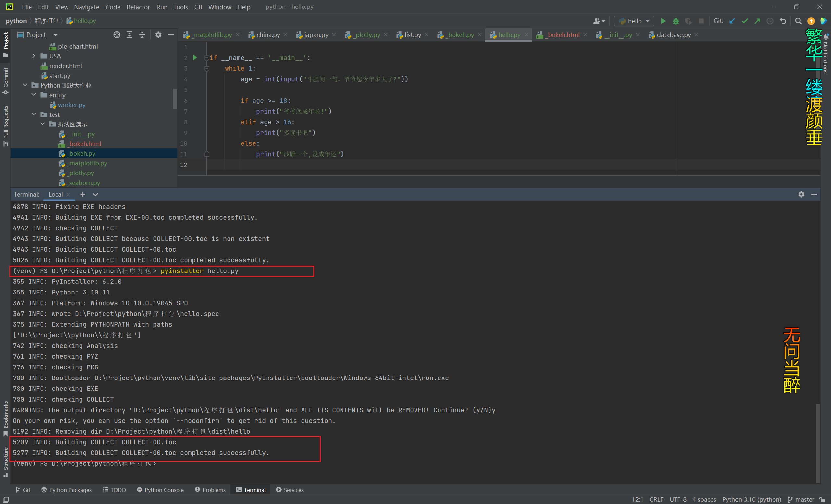This screenshot has height=504, width=831.
Task: Open the Notifications side panel
Action: [825, 53]
